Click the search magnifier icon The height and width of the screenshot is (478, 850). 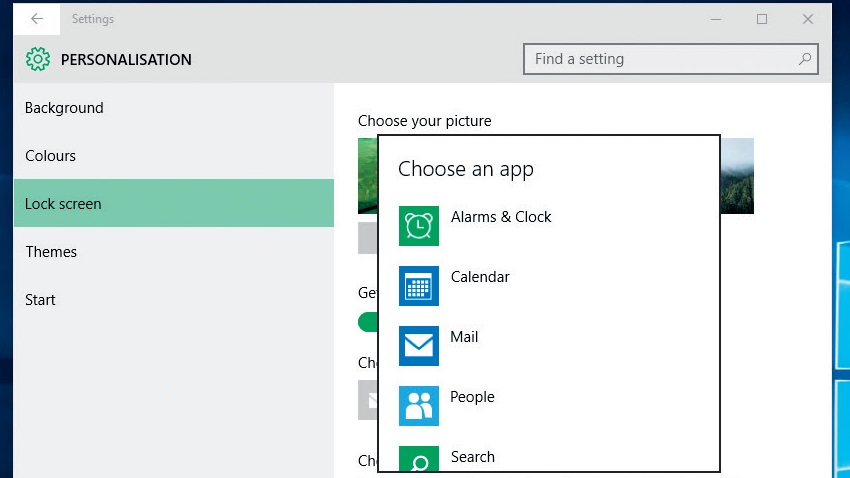click(805, 59)
